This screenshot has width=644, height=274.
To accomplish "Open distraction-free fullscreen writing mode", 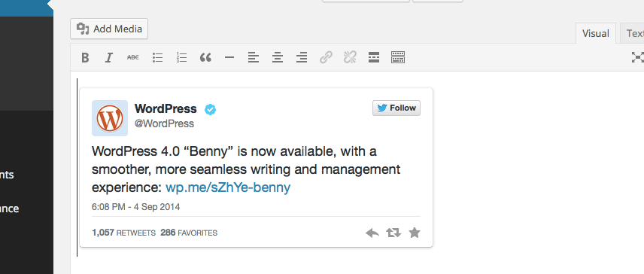I will tap(637, 57).
